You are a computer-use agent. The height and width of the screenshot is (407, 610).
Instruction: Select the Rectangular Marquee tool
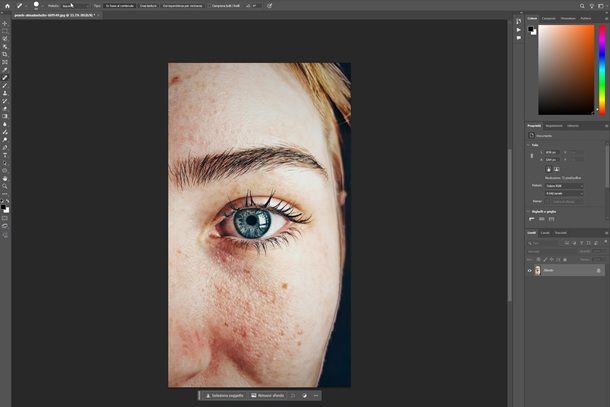point(5,31)
